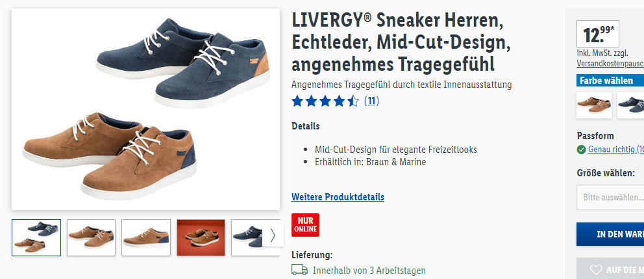Open Weitere Produktdetails link

pyautogui.click(x=338, y=197)
